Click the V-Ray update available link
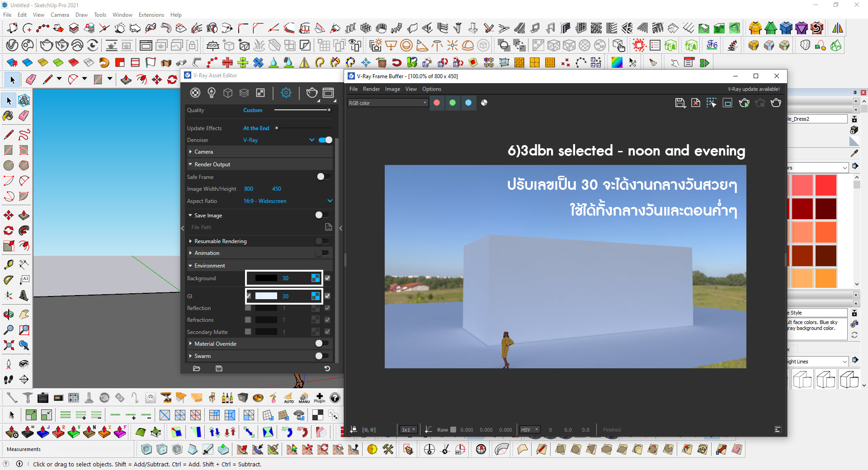This screenshot has height=470, width=868. point(754,89)
